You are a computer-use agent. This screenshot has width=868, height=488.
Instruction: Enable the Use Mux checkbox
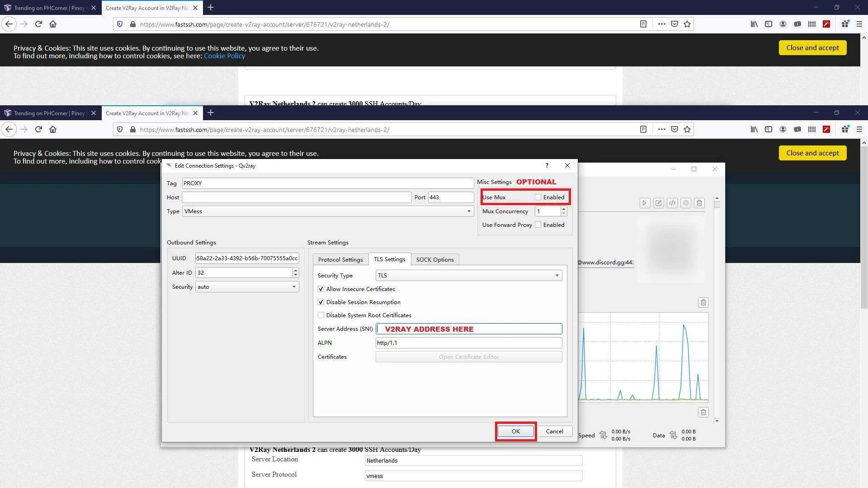(538, 197)
